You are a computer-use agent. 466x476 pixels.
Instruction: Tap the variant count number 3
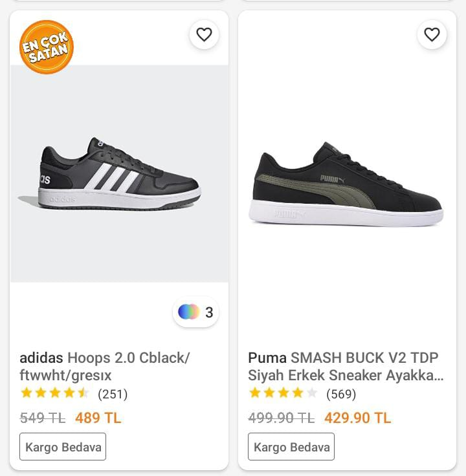click(x=209, y=313)
